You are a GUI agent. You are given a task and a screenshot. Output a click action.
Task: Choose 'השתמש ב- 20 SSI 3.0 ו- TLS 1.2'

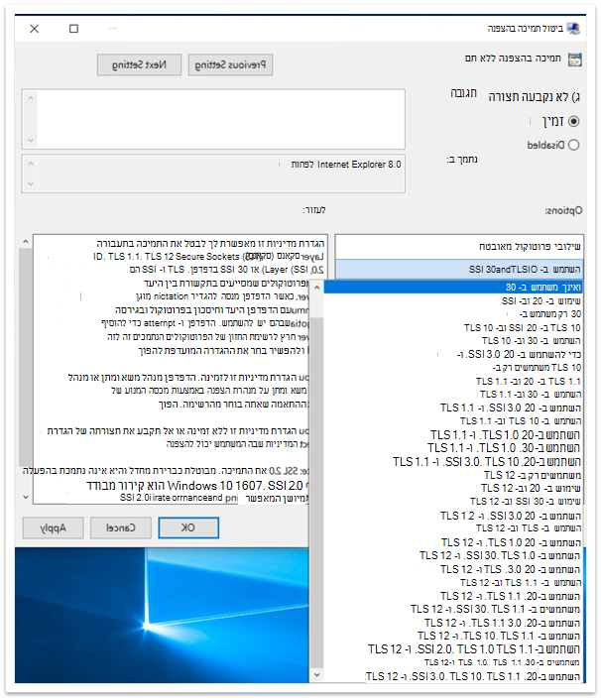point(453,516)
